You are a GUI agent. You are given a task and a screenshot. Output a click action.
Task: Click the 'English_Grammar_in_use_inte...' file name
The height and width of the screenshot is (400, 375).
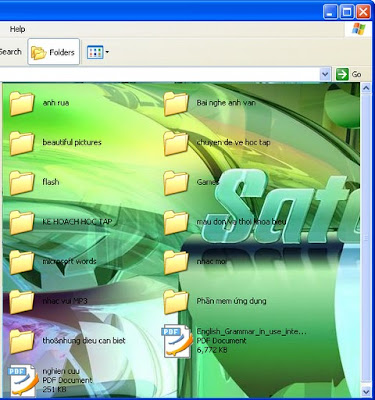pyautogui.click(x=251, y=331)
